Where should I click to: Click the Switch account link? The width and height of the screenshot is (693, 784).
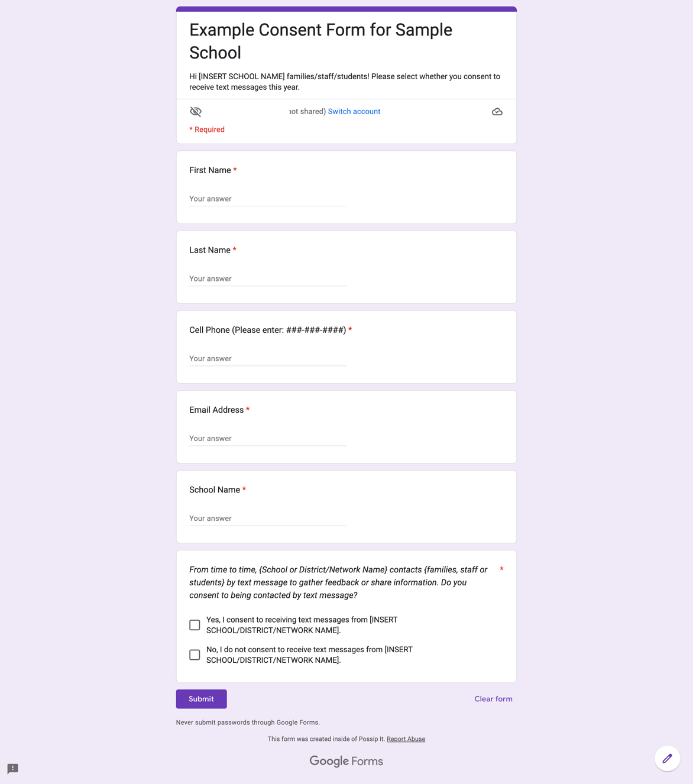(x=354, y=112)
